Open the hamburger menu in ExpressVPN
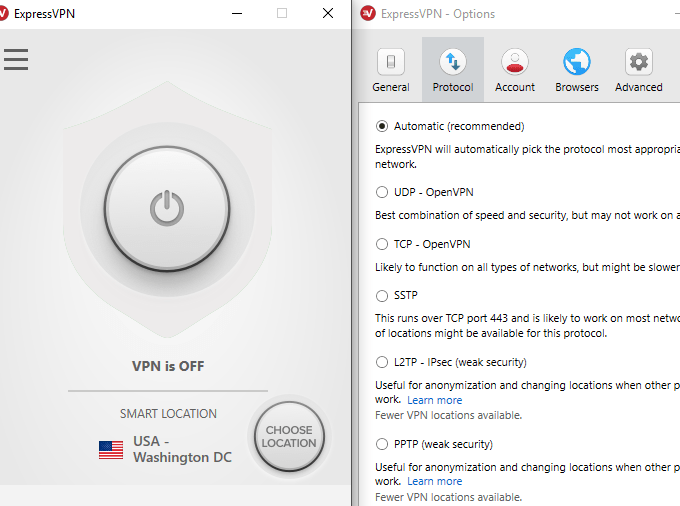680x506 pixels. pos(16,59)
